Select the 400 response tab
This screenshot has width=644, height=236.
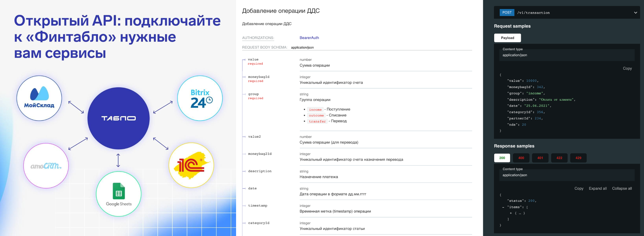point(521,158)
